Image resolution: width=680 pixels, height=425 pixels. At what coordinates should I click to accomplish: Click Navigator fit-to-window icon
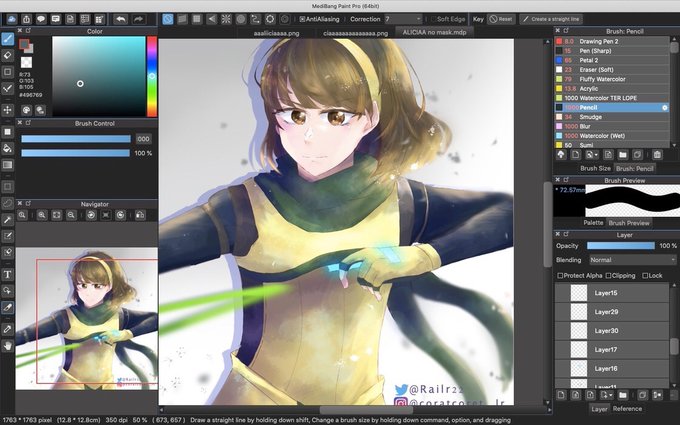(x=56, y=215)
